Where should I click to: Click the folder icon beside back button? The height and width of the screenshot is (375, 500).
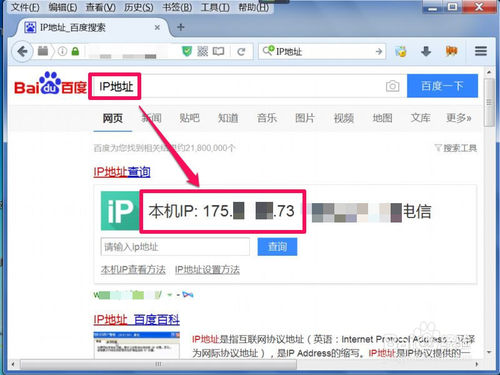(43, 51)
